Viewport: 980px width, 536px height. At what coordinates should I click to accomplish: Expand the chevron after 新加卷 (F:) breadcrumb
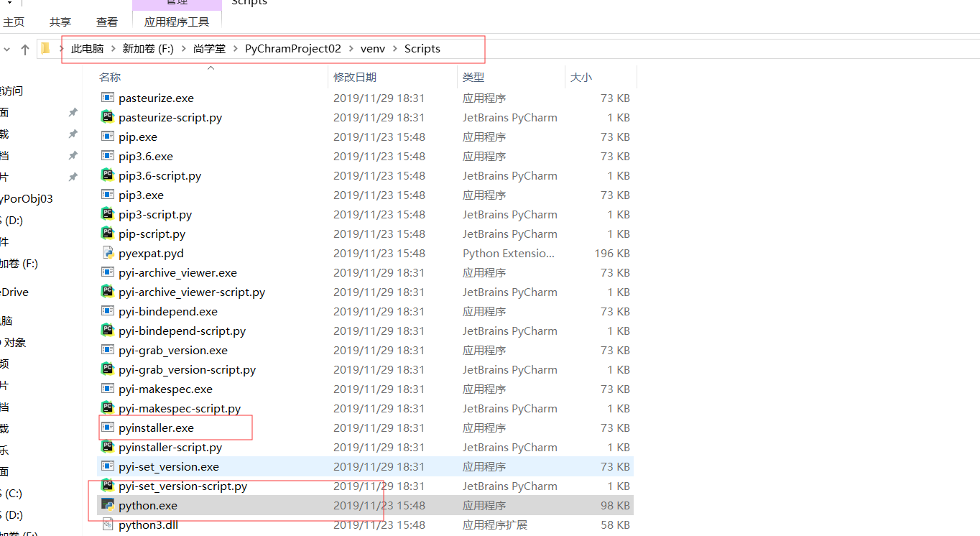tap(183, 49)
